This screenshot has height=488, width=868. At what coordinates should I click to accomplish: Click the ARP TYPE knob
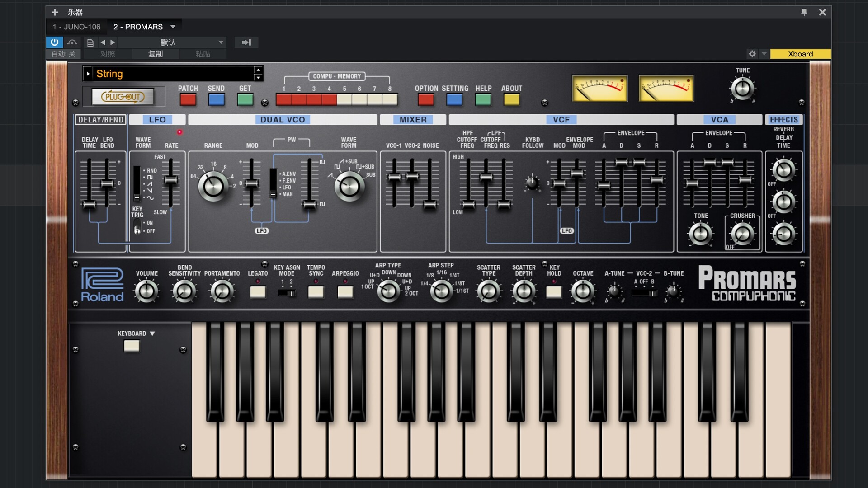[x=388, y=291]
